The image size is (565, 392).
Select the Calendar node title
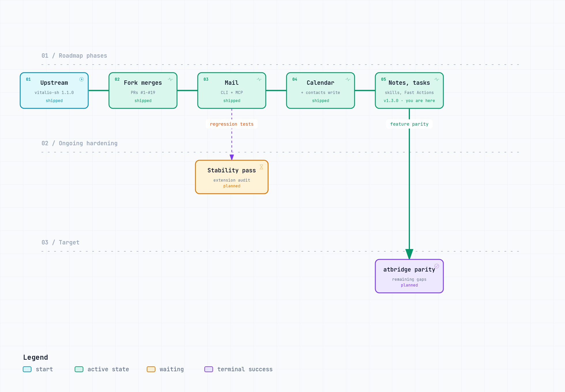tap(321, 83)
